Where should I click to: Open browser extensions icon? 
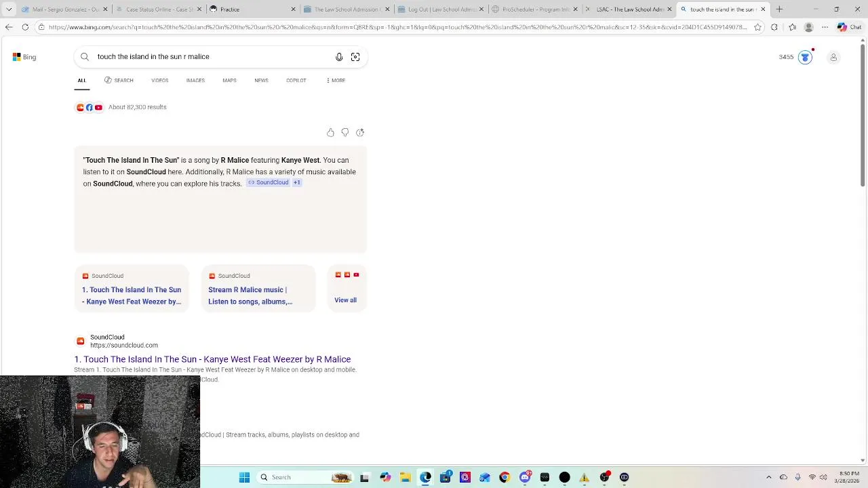point(774,27)
